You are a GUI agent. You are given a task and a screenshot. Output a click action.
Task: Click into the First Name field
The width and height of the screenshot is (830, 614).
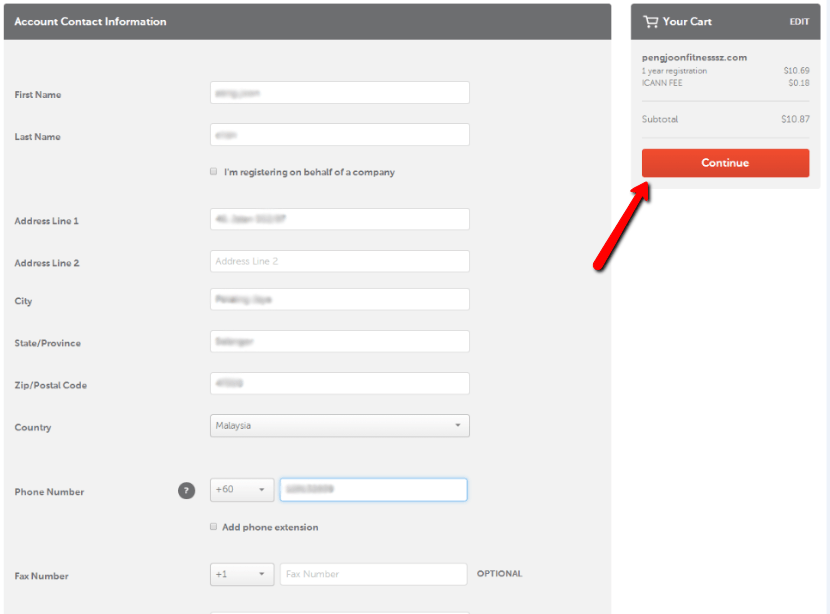coord(339,93)
